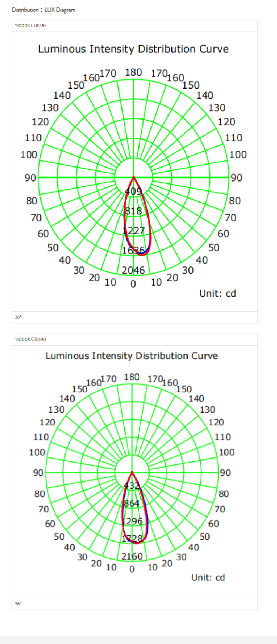Click the 180 degree label on the 4000K chart
This screenshot has width=277, height=644.
(x=132, y=377)
